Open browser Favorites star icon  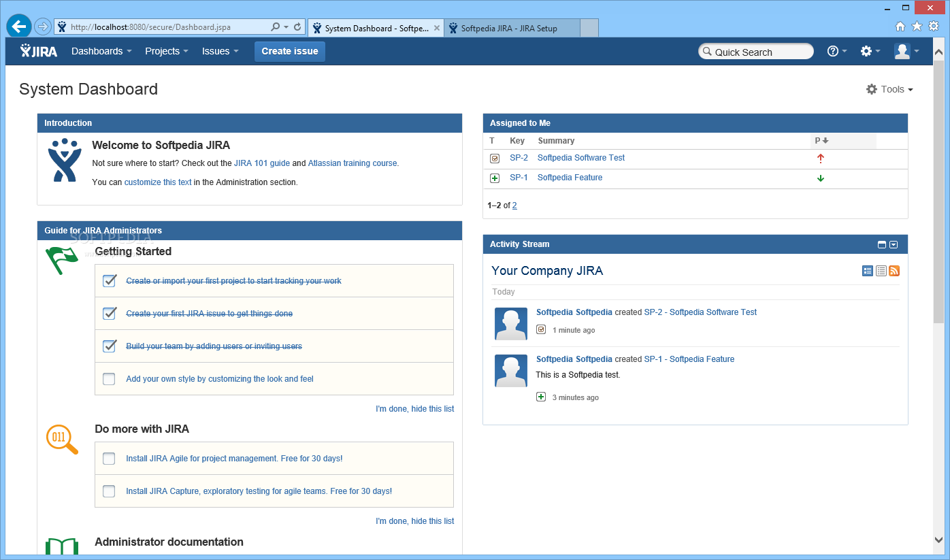point(917,27)
